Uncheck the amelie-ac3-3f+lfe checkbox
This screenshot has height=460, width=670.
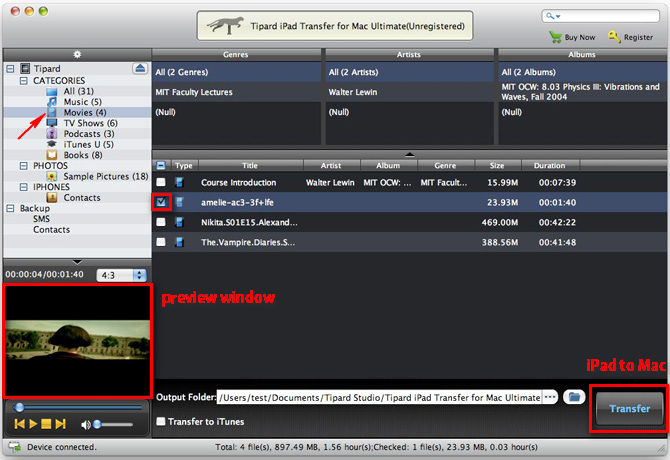[161, 202]
